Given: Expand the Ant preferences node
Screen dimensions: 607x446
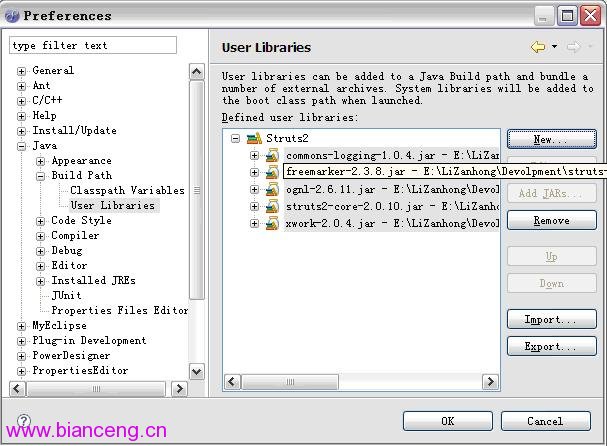Looking at the screenshot, I should [x=22, y=86].
